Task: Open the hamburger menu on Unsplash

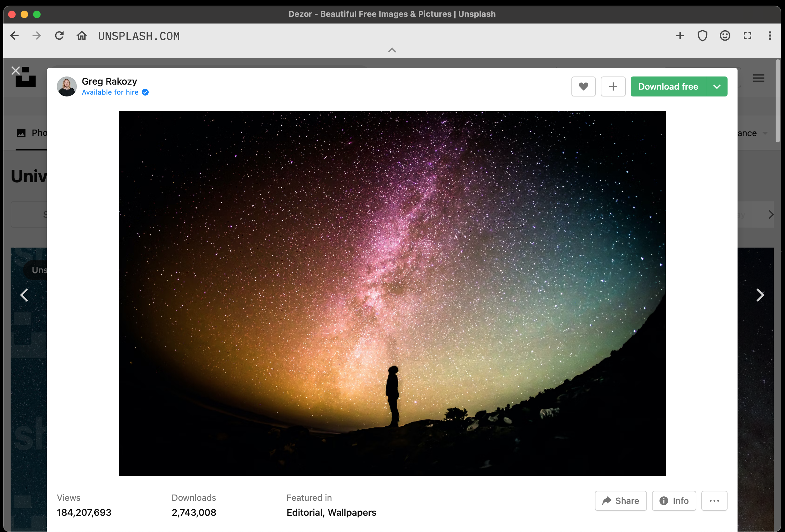Action: click(758, 78)
